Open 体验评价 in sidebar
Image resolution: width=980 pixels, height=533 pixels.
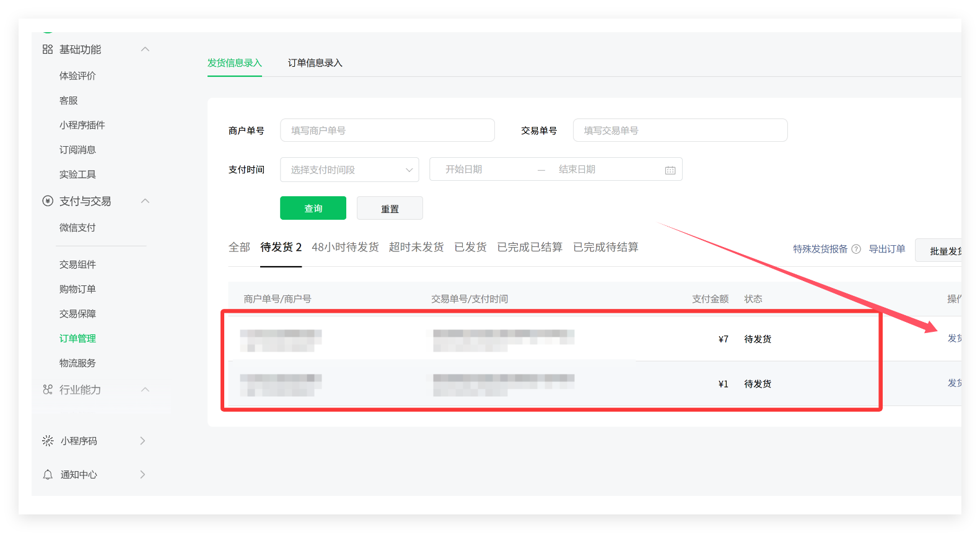tap(77, 76)
